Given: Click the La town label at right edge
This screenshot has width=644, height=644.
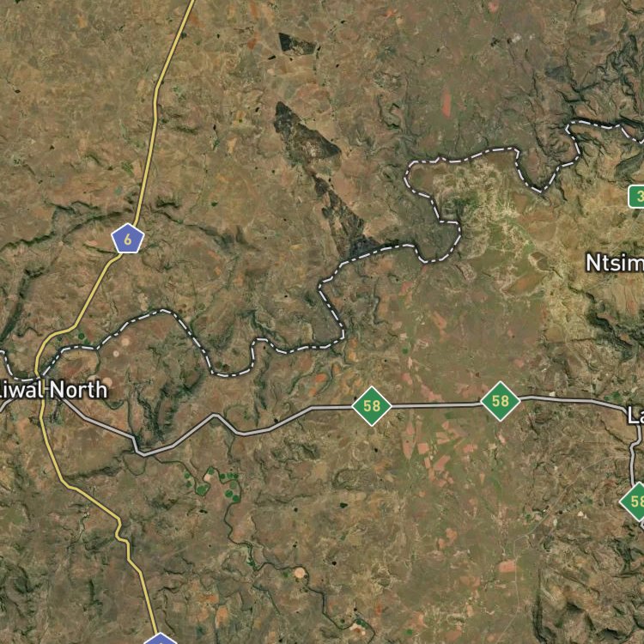Looking at the screenshot, I should coord(635,415).
